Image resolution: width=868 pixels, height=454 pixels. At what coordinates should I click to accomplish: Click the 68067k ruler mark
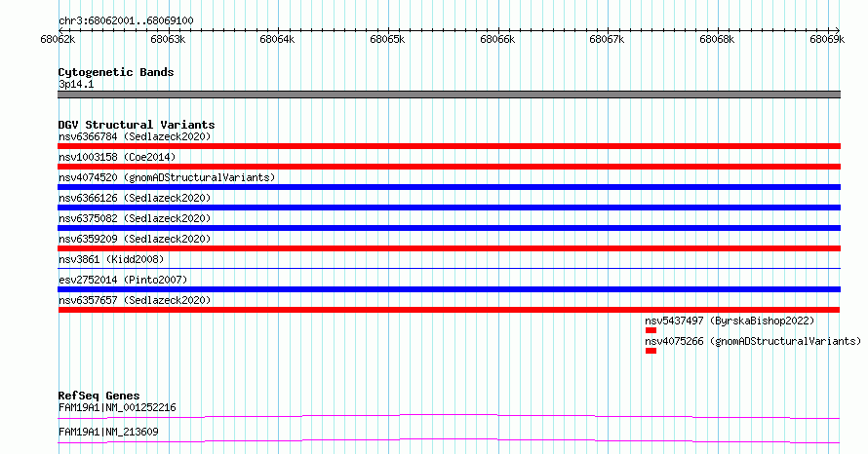click(x=607, y=39)
